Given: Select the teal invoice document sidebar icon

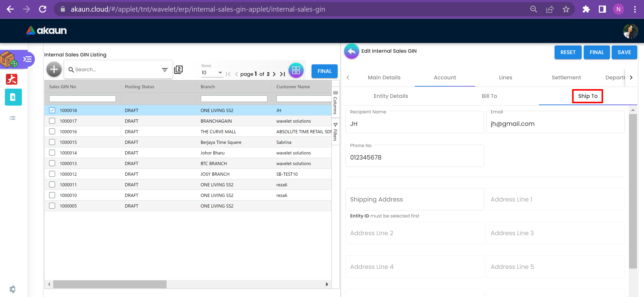Looking at the screenshot, I should coord(13,97).
